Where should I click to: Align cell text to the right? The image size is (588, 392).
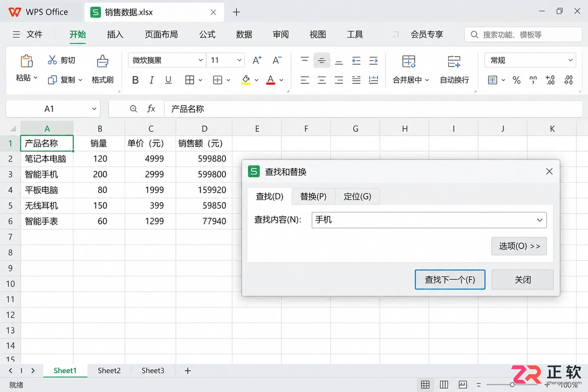tap(339, 80)
